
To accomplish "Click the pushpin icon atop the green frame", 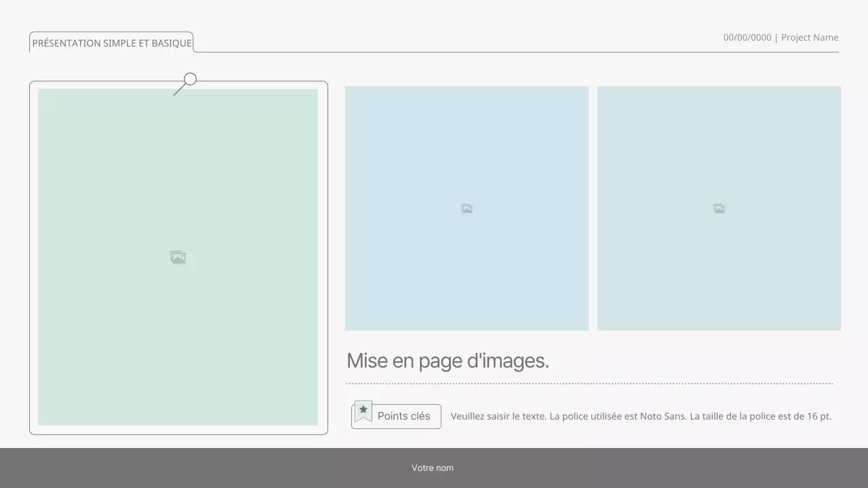I will coord(189,80).
